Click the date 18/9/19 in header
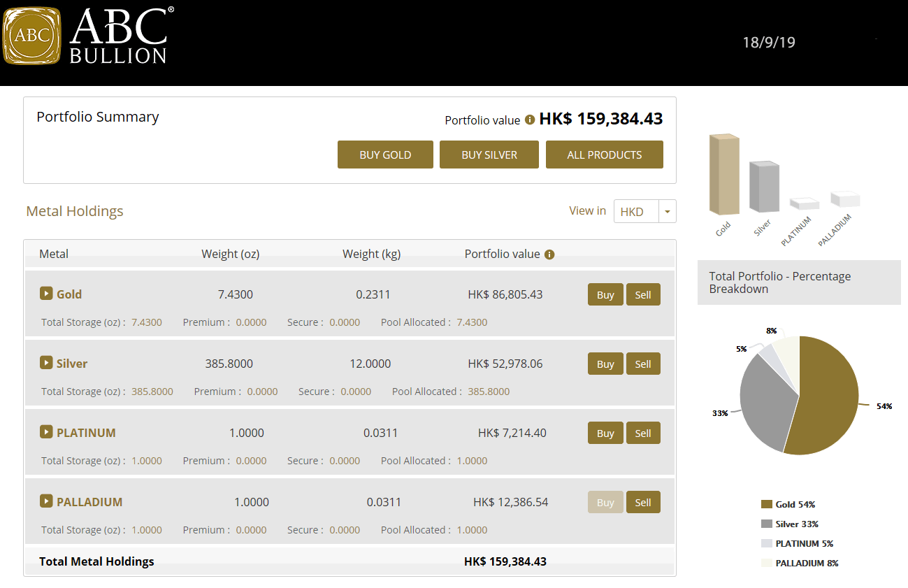Image resolution: width=908 pixels, height=588 pixels. (x=769, y=42)
